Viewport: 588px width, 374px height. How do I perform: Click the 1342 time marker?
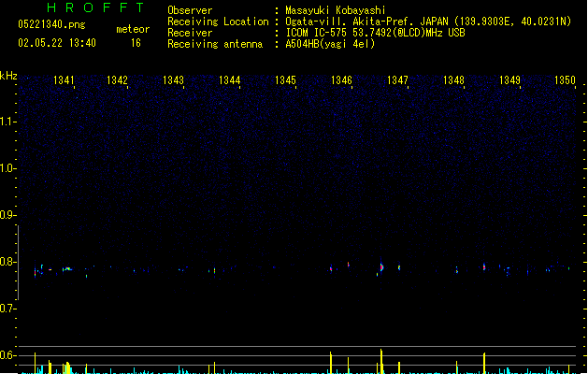[118, 80]
